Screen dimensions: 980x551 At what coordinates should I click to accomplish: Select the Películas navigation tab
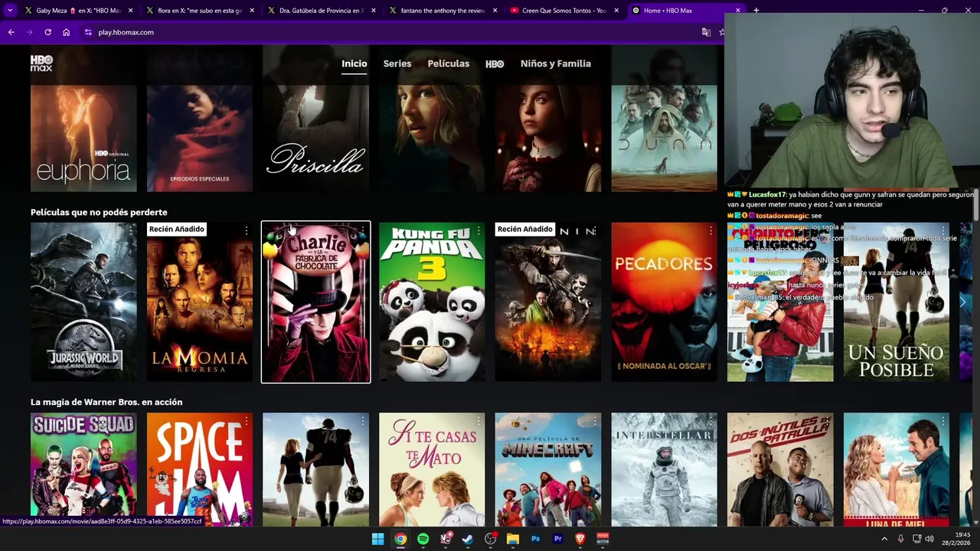tap(449, 64)
